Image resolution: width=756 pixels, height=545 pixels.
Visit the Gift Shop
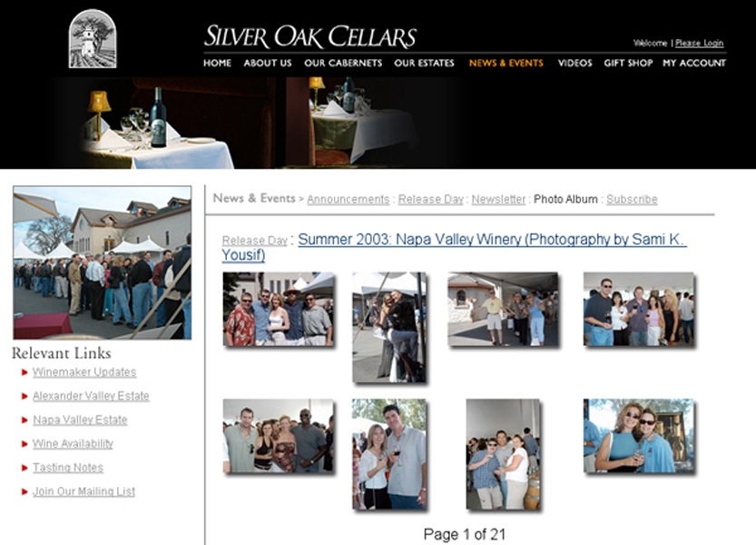click(628, 64)
